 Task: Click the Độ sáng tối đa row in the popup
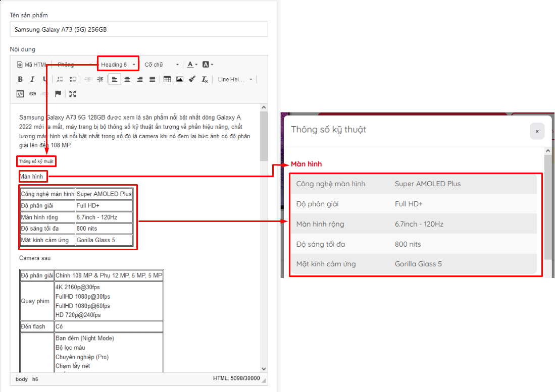click(414, 244)
